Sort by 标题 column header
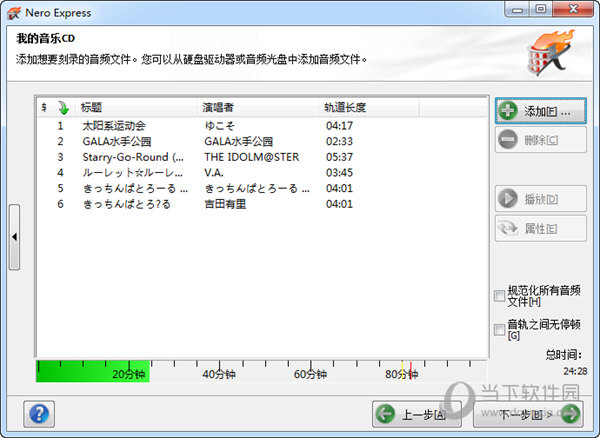The image size is (600, 438). coord(136,107)
